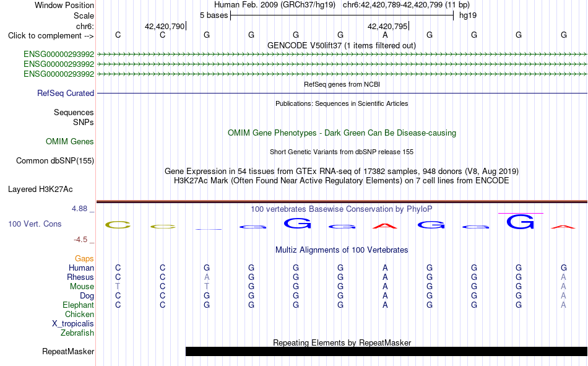588x366 pixels.
Task: Click the Human species row label
Action: pos(81,268)
